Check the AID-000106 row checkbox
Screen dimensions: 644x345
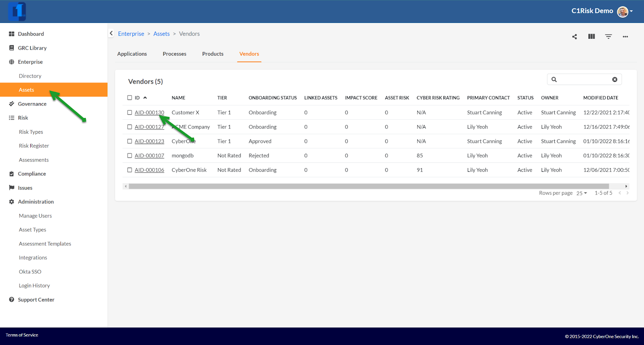click(x=130, y=170)
